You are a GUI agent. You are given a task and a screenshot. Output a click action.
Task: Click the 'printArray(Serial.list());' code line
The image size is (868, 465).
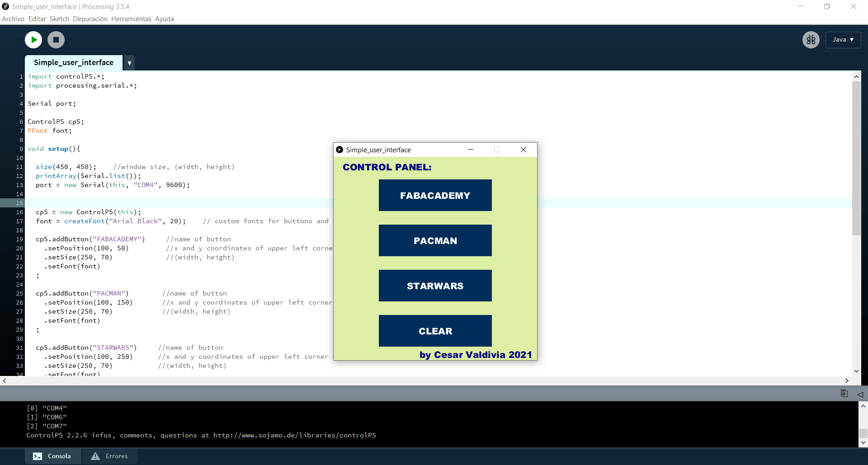coord(89,176)
